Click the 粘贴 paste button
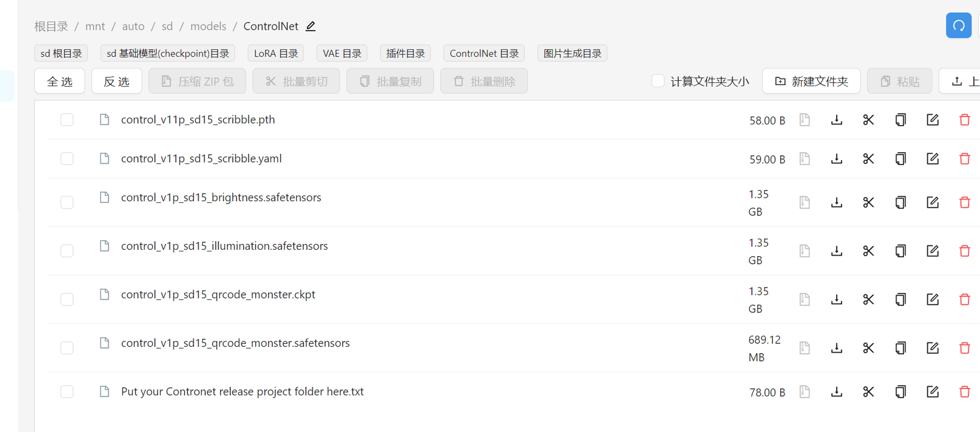Viewport: 980px width, 432px height. 900,81
